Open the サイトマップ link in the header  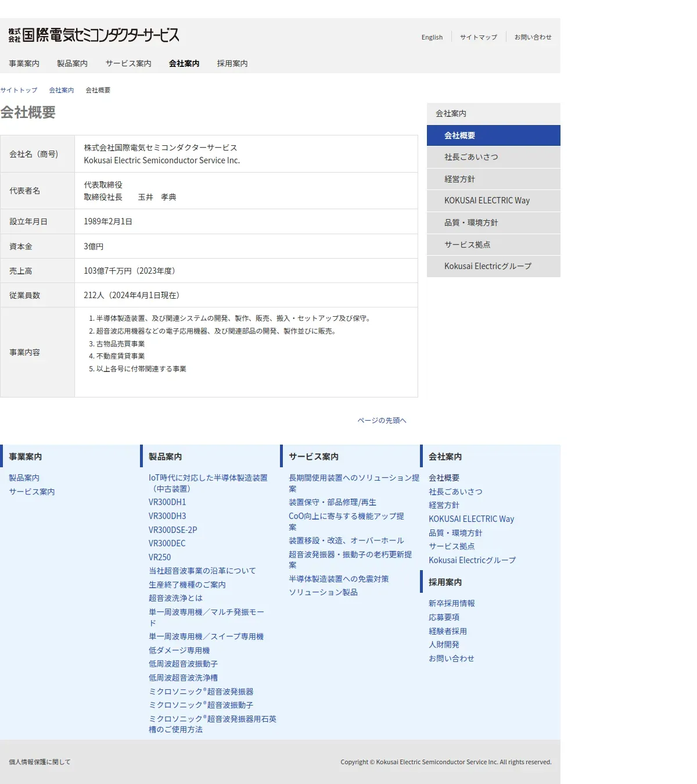(479, 37)
